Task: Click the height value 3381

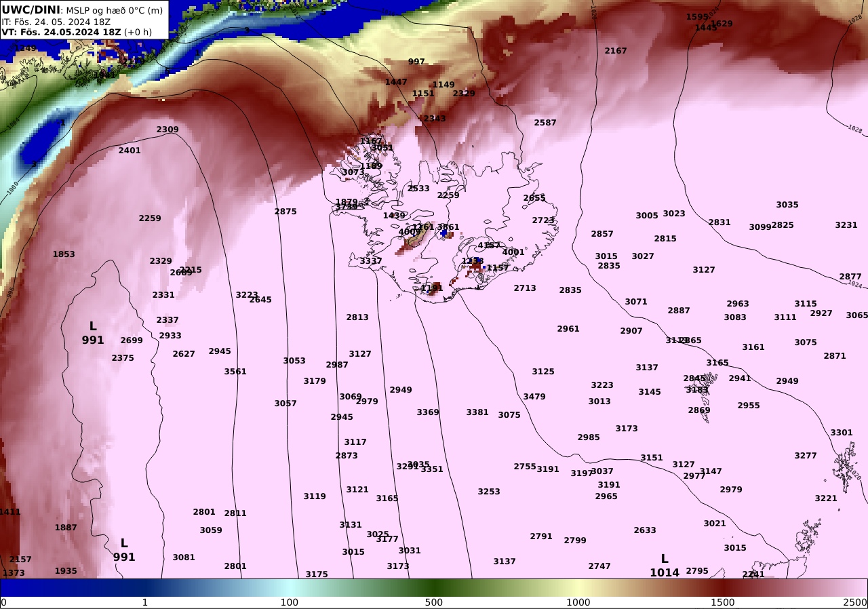Action: [x=477, y=412]
